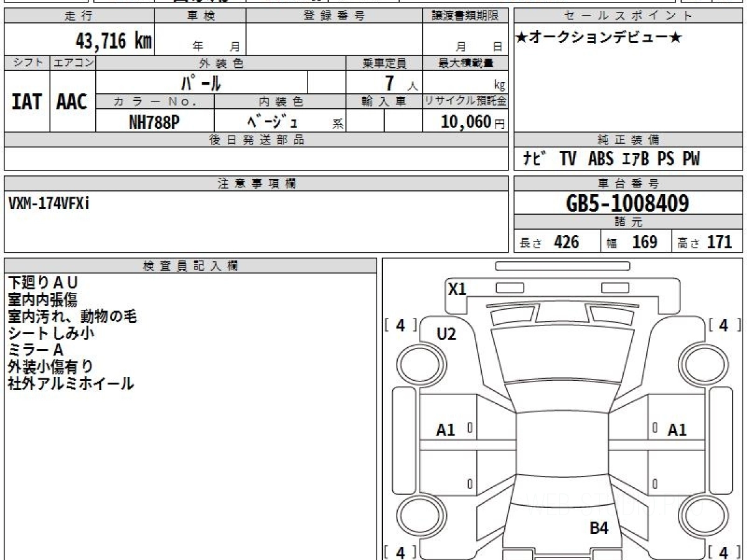Select the 室内内張傷 inspector note

click(x=43, y=300)
